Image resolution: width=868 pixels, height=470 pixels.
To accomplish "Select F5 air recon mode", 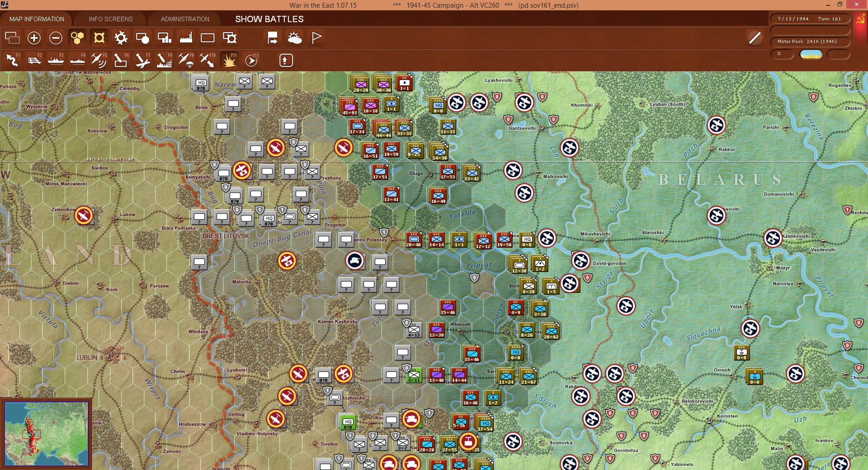I will tap(99, 60).
